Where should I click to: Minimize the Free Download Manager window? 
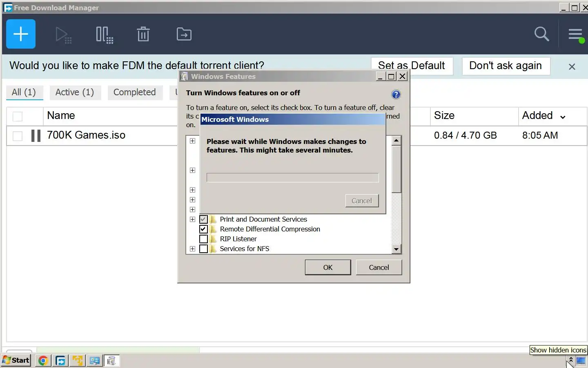[564, 8]
